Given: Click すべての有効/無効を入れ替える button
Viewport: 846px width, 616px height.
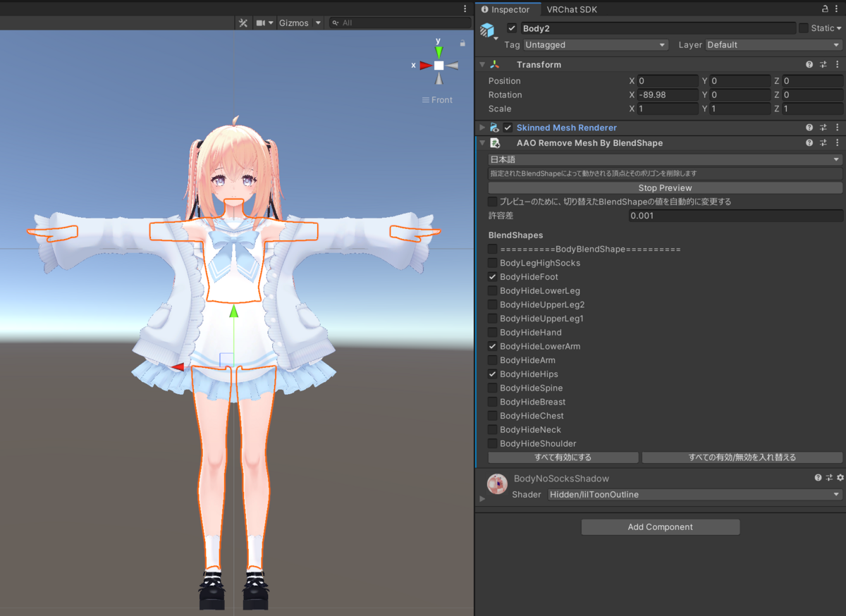Looking at the screenshot, I should click(x=742, y=457).
